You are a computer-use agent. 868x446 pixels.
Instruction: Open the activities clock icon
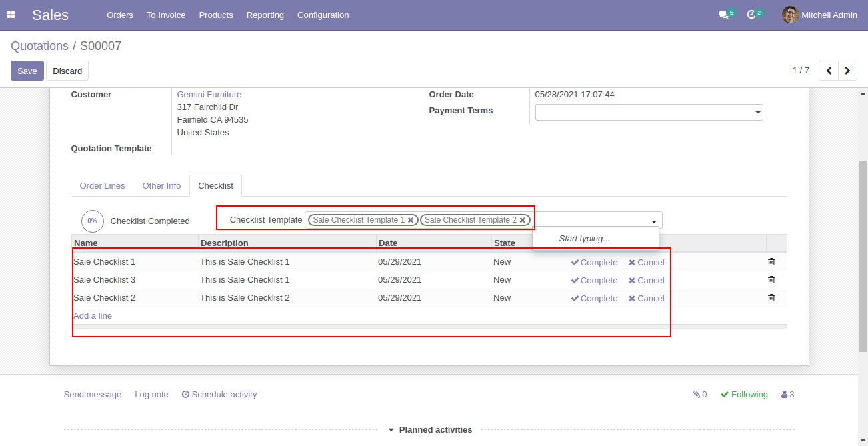tap(751, 15)
